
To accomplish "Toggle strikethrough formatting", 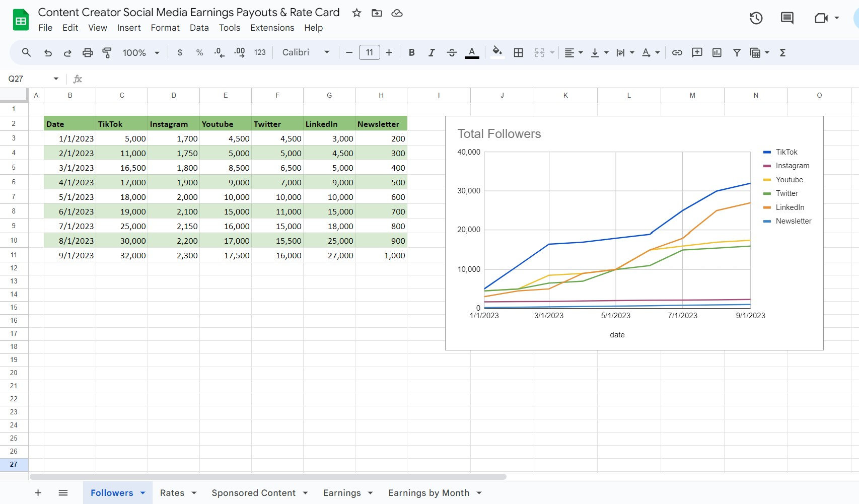I will coord(452,52).
